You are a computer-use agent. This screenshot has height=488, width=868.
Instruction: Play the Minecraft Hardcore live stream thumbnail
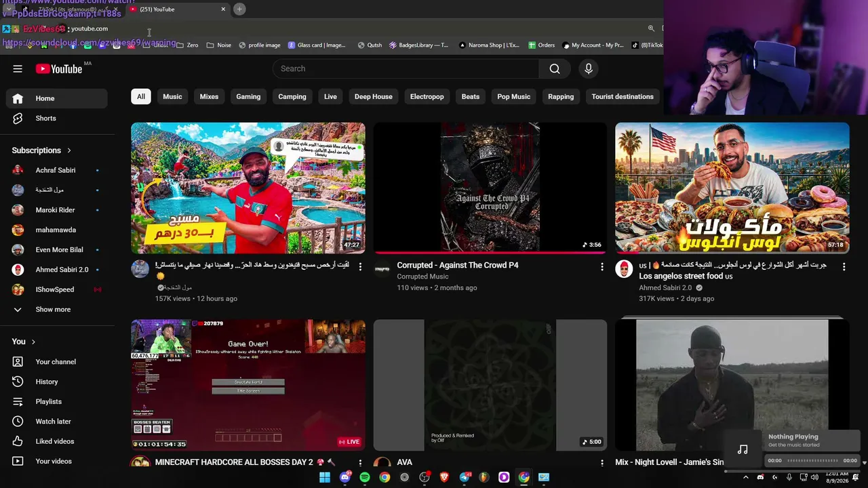(248, 385)
